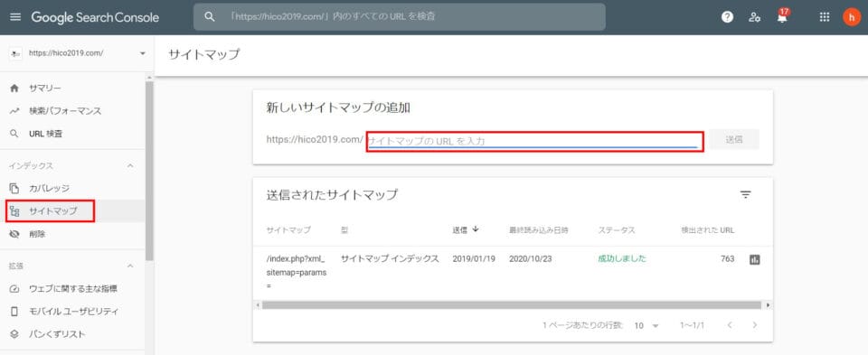The width and height of the screenshot is (868, 355).
Task: Click the magnifier icon in search bar
Action: [x=209, y=16]
